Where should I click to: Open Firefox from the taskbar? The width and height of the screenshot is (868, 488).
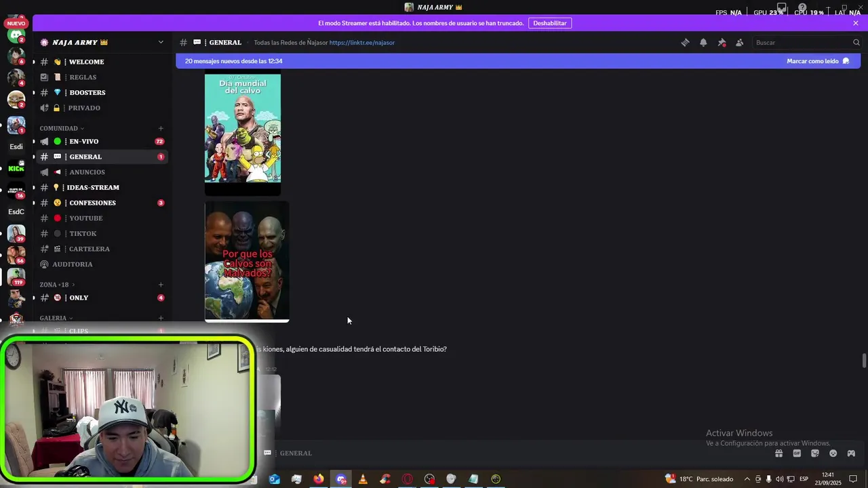(319, 479)
